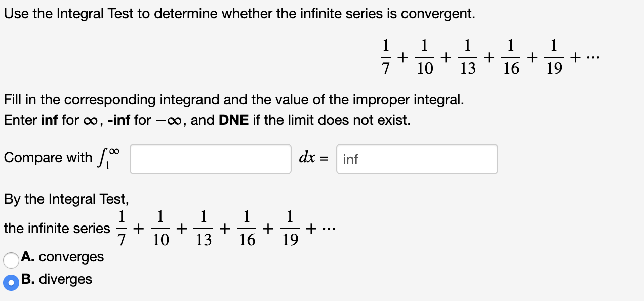Click the "inf" text inside the answer box
Image resolution: width=644 pixels, height=301 pixels.
pos(350,159)
